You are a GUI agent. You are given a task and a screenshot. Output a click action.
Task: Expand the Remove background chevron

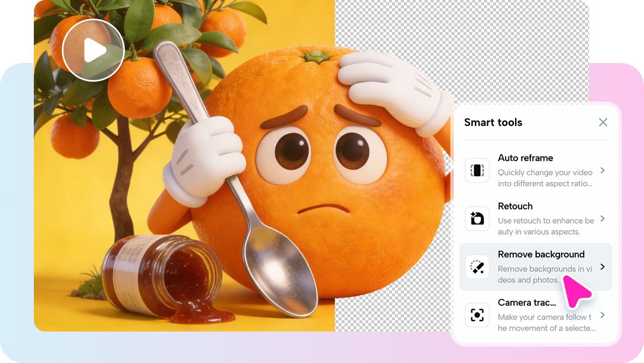(603, 267)
